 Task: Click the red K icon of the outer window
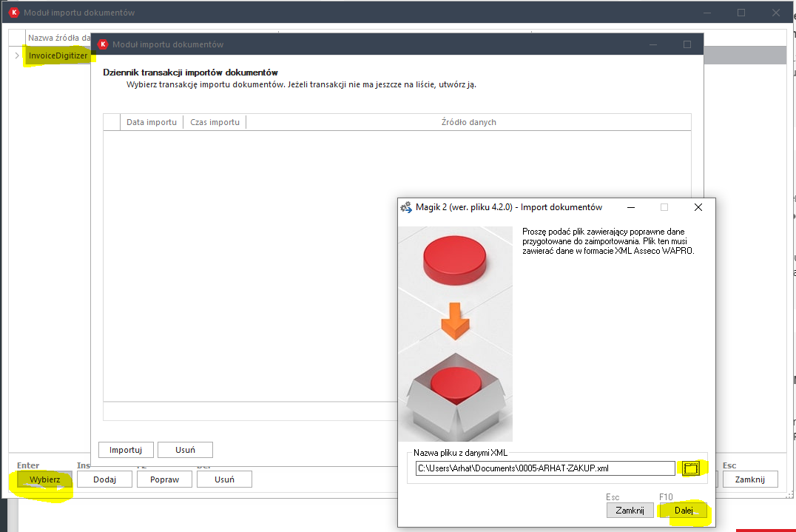tap(13, 13)
